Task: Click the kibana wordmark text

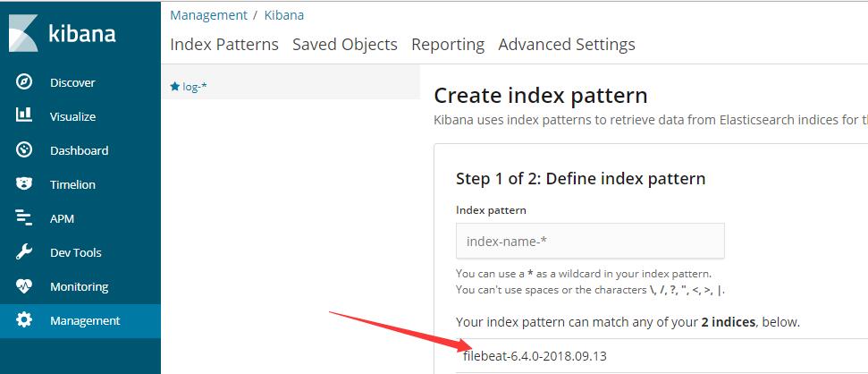Action: (82, 34)
